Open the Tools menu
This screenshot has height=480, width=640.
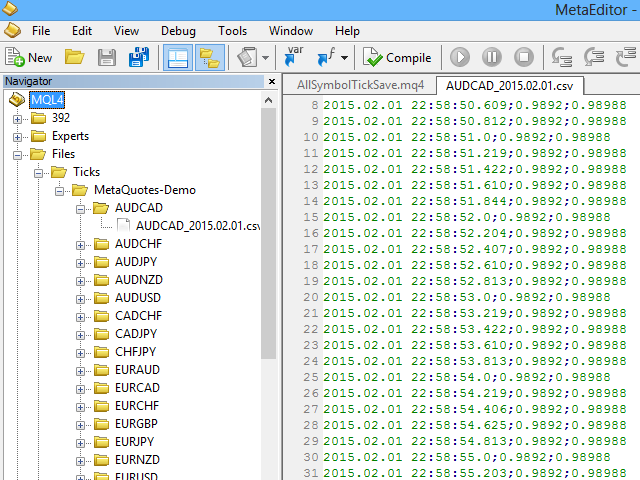point(232,31)
